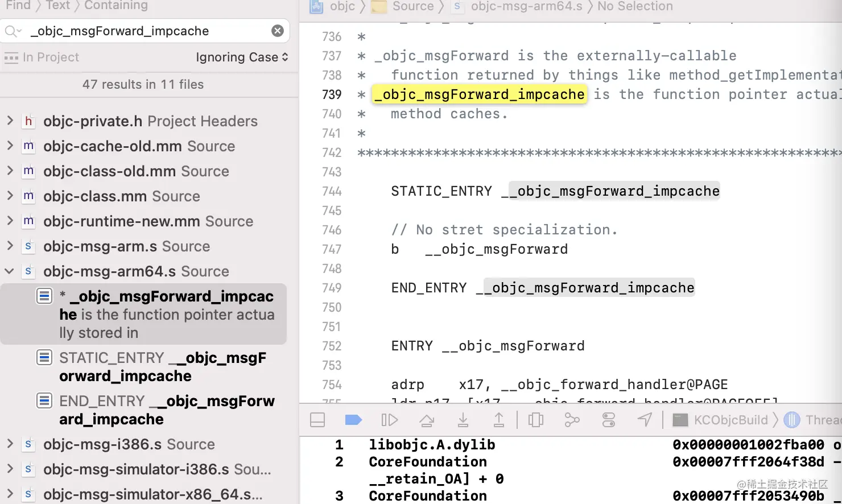The image size is (842, 504).
Task: Click '47 results in 11 files' summary
Action: 143,84
